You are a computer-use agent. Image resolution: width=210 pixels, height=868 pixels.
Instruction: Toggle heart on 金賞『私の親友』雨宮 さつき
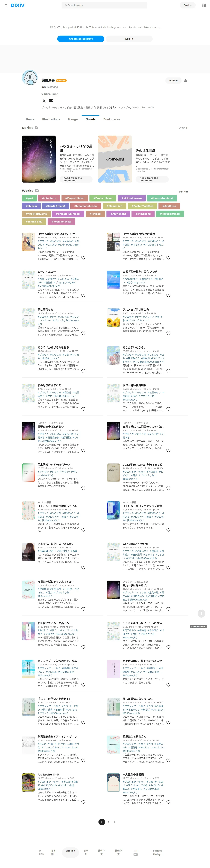click(x=168, y=296)
